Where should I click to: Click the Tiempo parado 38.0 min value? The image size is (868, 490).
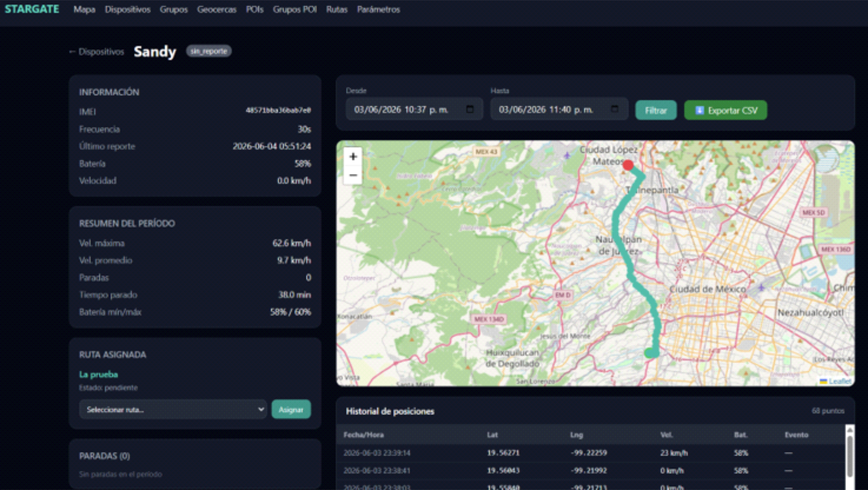295,294
